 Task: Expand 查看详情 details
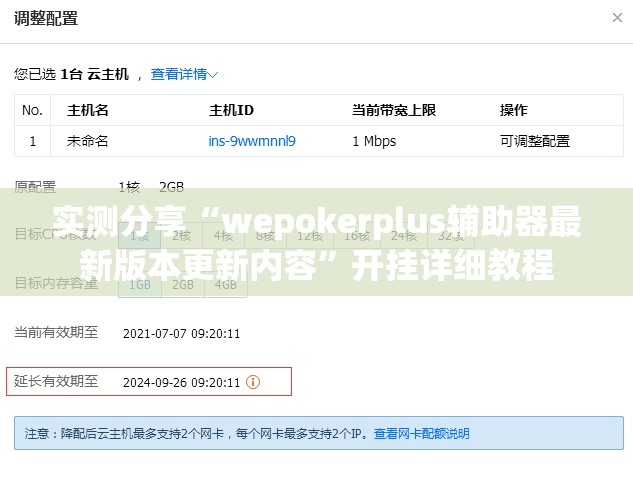click(x=184, y=74)
